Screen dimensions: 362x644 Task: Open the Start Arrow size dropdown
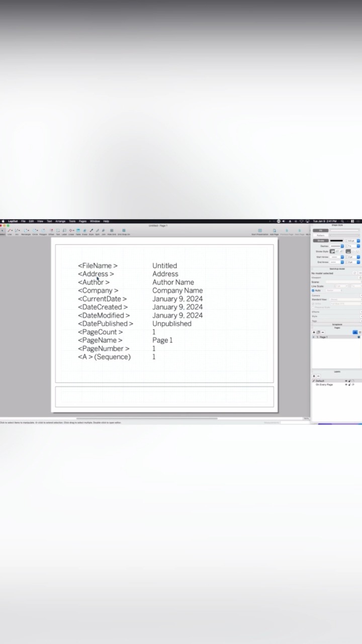(x=358, y=257)
